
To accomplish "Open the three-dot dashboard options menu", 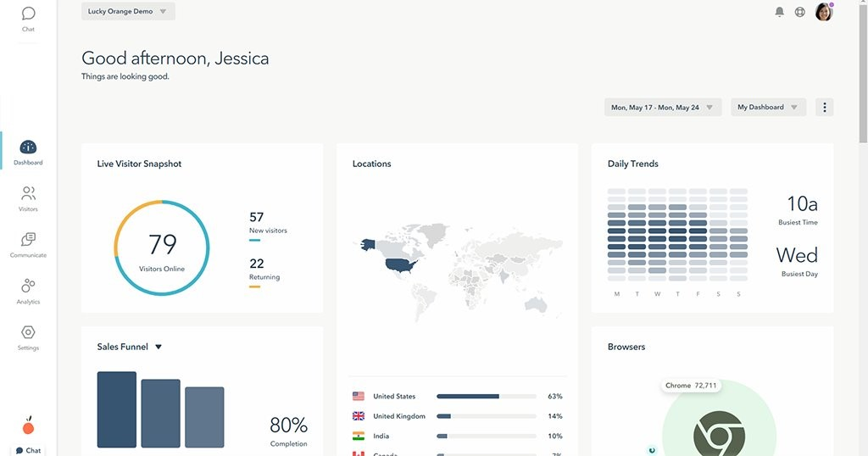I will 824,108.
